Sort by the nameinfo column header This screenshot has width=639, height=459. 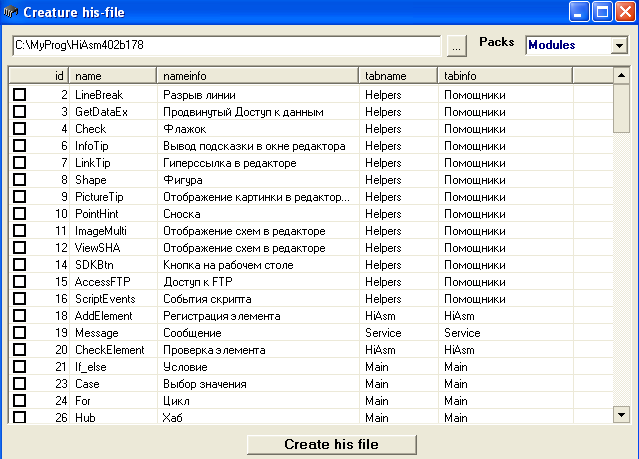click(258, 75)
